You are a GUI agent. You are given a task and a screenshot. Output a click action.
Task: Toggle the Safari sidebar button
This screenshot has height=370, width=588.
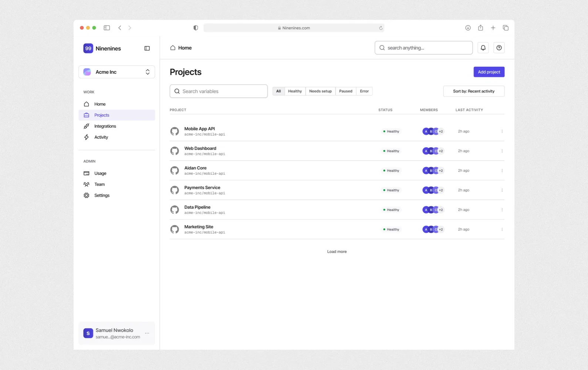tap(107, 28)
